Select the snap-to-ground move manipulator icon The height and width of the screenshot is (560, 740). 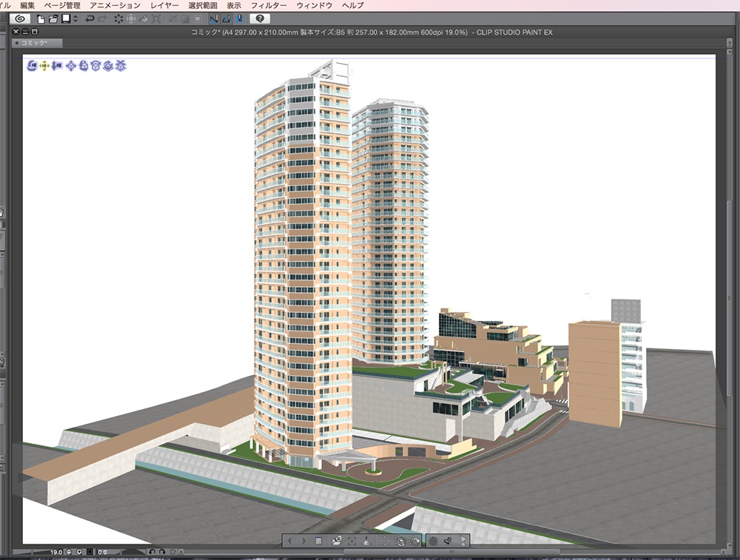coord(121,66)
